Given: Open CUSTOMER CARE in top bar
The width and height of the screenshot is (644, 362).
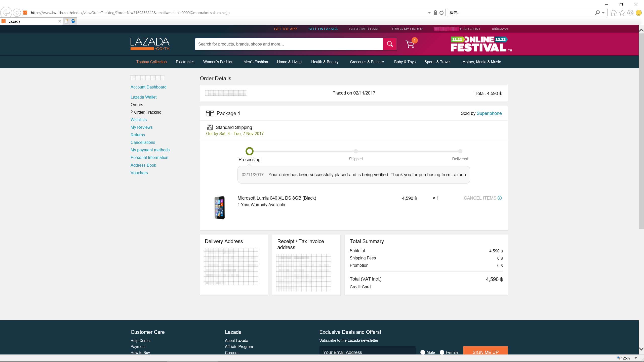Looking at the screenshot, I should [x=364, y=29].
